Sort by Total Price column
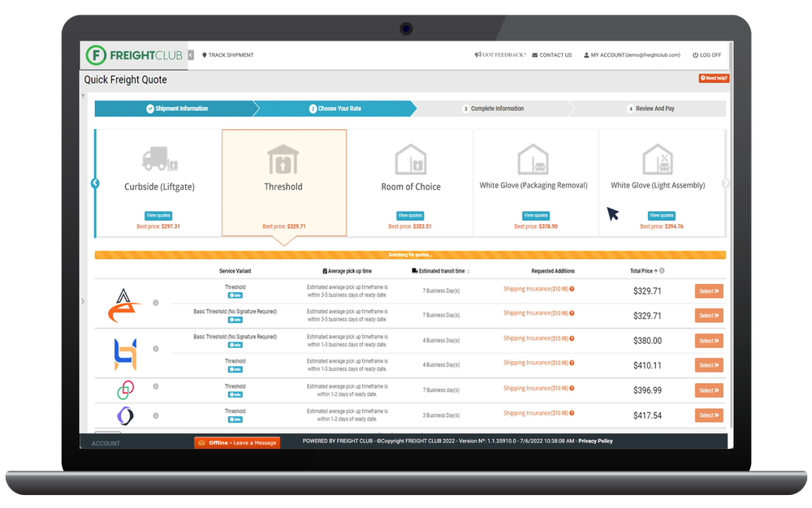Image resolution: width=812 pixels, height=508 pixels. (644, 271)
